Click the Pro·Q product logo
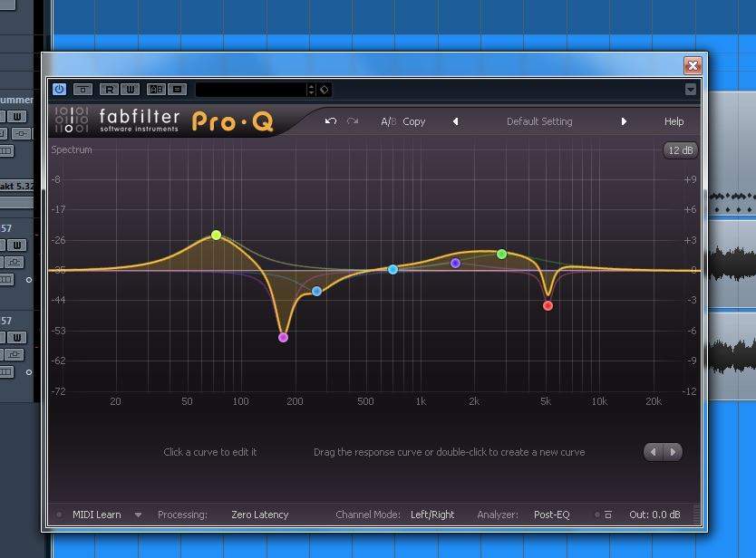756x558 pixels. point(232,121)
